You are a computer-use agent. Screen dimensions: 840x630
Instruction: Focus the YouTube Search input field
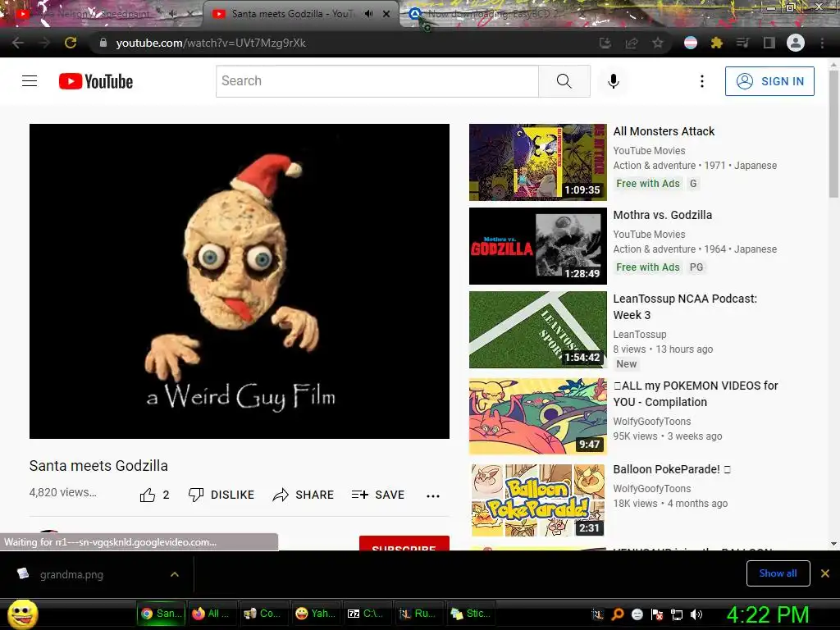tap(377, 81)
